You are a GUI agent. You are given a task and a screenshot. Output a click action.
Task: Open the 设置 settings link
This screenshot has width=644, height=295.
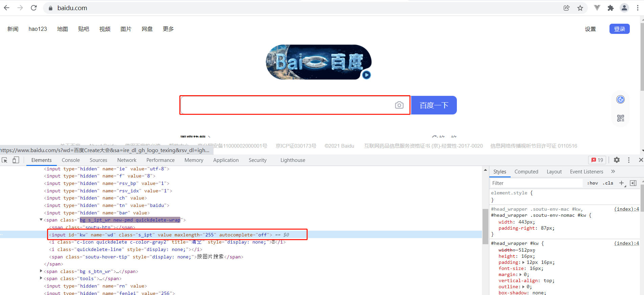coord(591,29)
